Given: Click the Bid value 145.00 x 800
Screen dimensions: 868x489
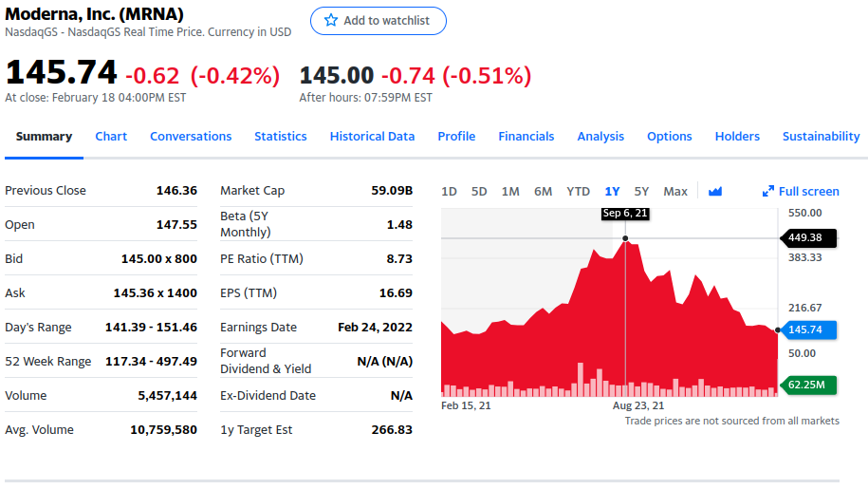Looking at the screenshot, I should [x=158, y=258].
